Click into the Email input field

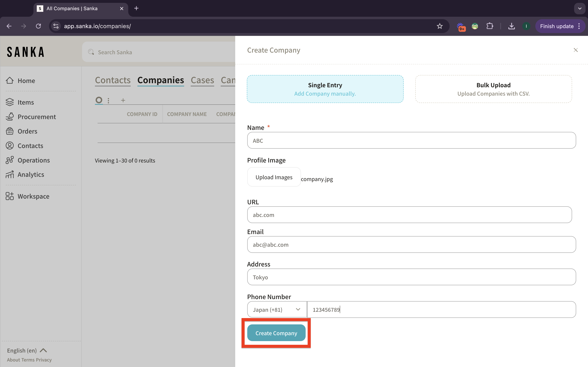click(411, 245)
